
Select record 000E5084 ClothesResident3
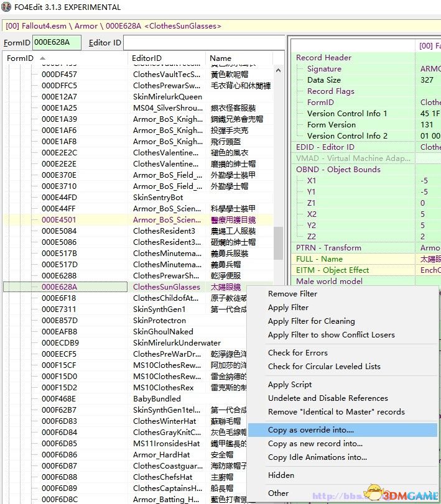[x=138, y=231]
